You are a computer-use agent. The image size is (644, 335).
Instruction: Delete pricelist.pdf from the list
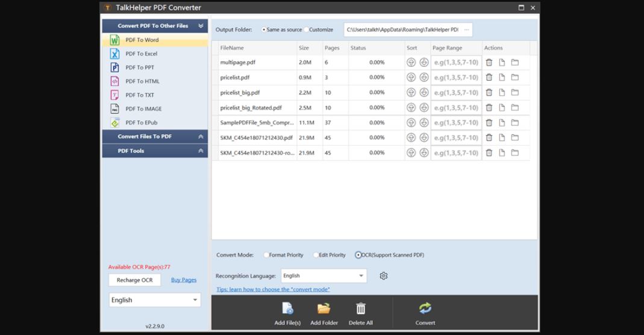pyautogui.click(x=489, y=77)
